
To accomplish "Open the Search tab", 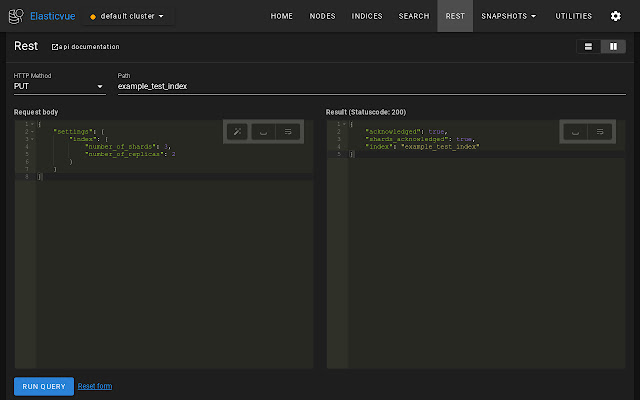I will click(x=414, y=16).
